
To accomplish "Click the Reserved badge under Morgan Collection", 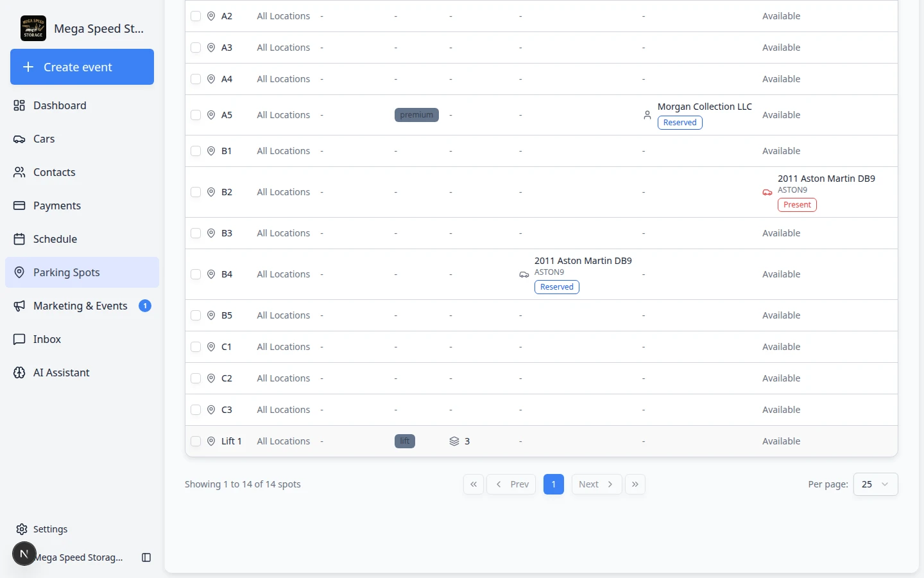I will point(680,123).
